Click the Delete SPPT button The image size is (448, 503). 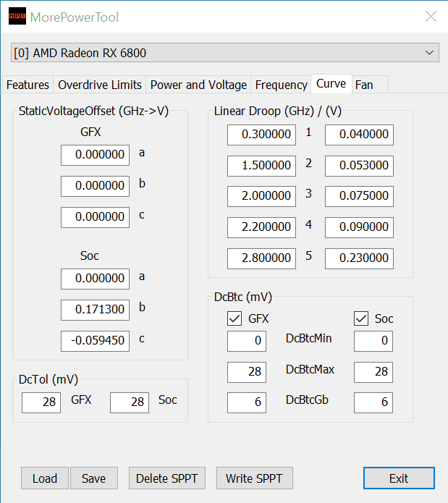(x=167, y=478)
